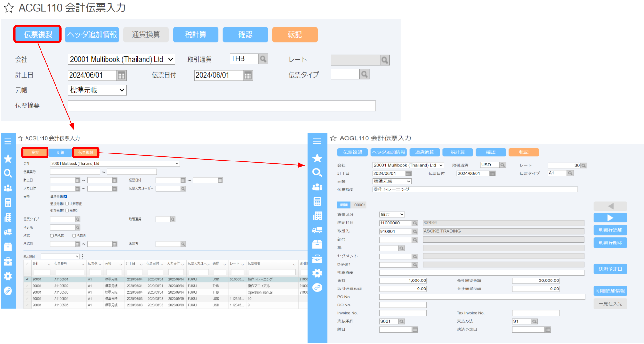Click the 金額 field showing 1,000.00
This screenshot has width=644, height=344.
point(403,280)
